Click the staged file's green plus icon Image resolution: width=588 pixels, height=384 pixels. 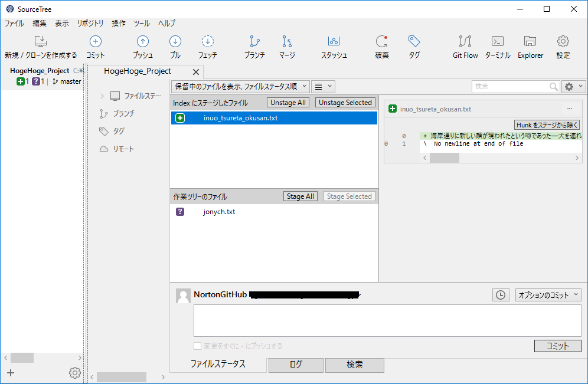[180, 118]
